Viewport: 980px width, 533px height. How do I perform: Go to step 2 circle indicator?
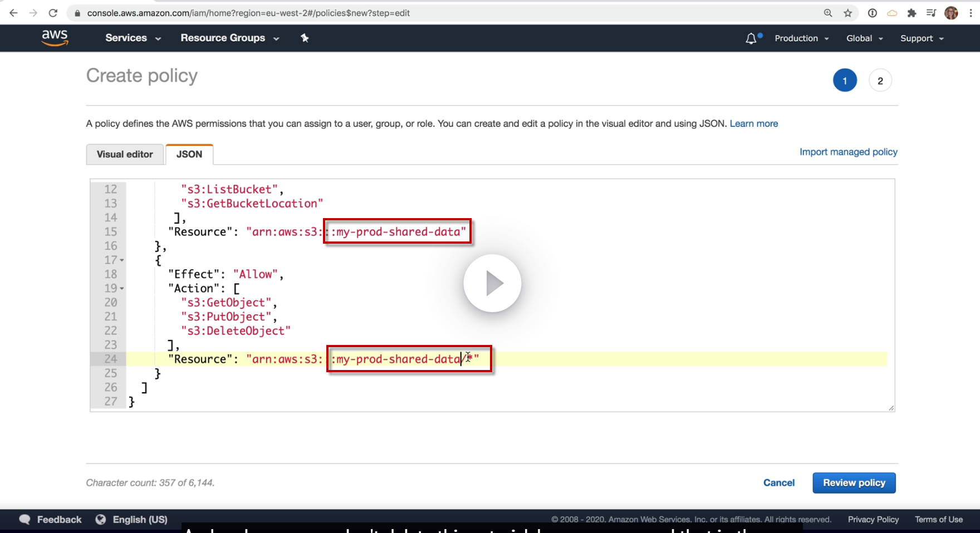(x=880, y=81)
